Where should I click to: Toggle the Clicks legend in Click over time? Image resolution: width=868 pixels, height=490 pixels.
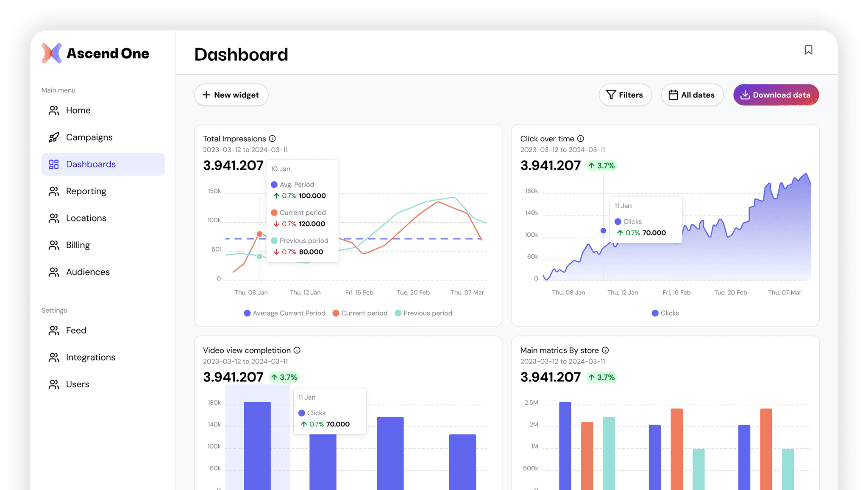[x=665, y=313]
